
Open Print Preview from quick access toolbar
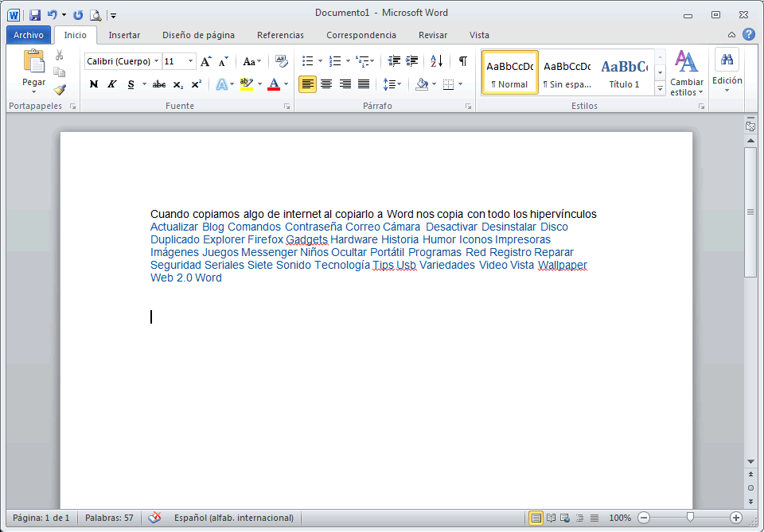click(x=95, y=15)
